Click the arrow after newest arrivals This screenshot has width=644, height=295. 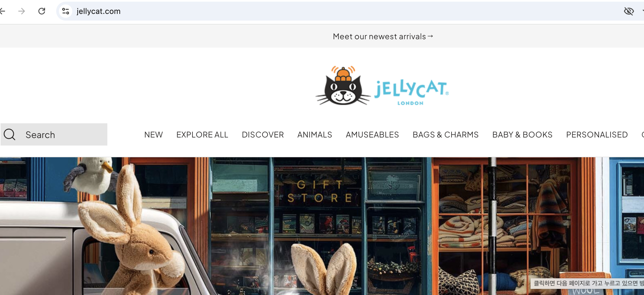tap(430, 36)
